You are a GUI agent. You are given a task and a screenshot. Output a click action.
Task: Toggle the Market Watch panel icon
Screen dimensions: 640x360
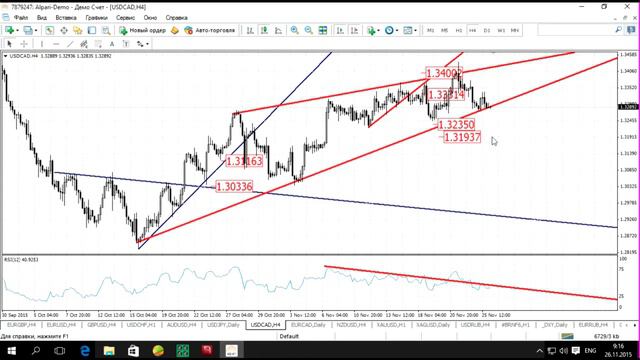[49, 30]
